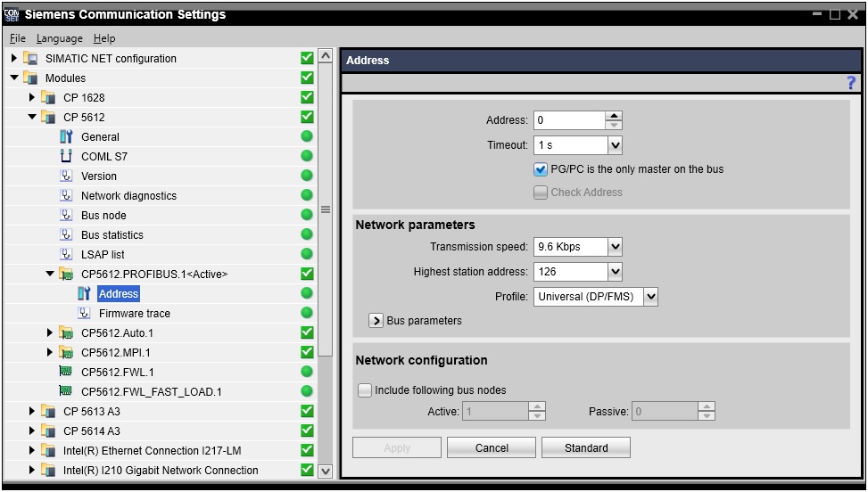Screen dimensions: 868x492
Task: Expand the CP 1628 node
Action: [x=32, y=97]
